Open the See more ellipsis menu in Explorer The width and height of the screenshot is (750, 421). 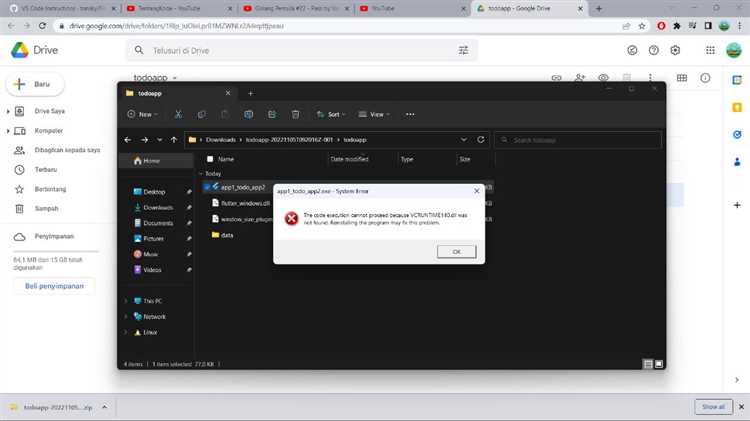[x=410, y=114]
